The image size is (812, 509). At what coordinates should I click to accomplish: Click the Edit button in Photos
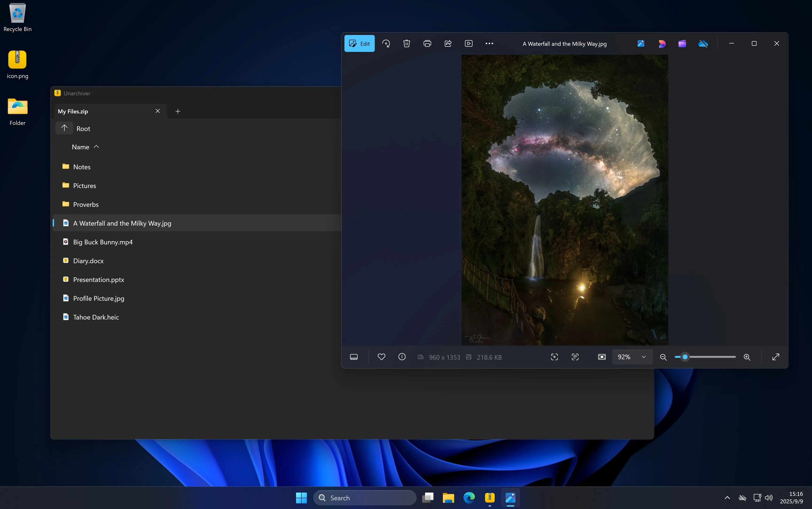[x=359, y=43]
